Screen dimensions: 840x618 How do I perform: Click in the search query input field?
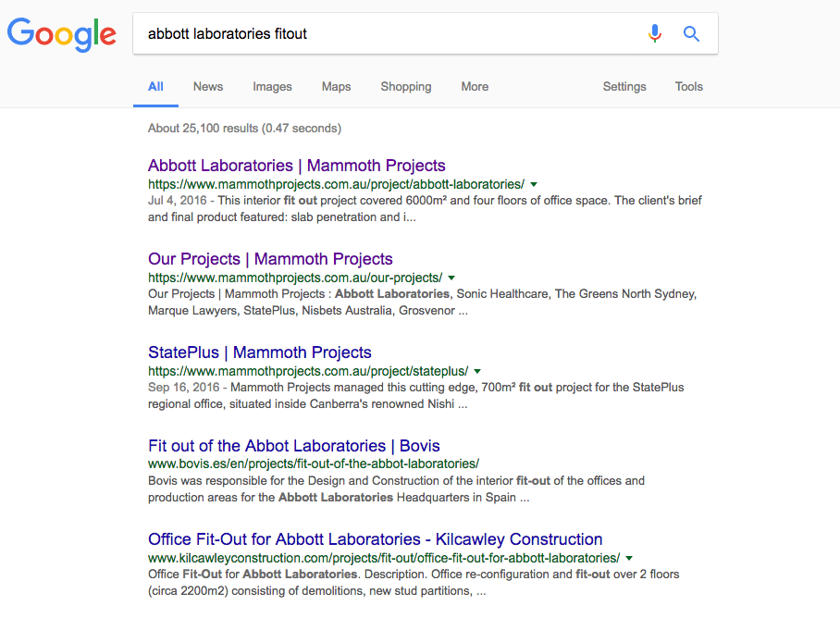pos(389,34)
